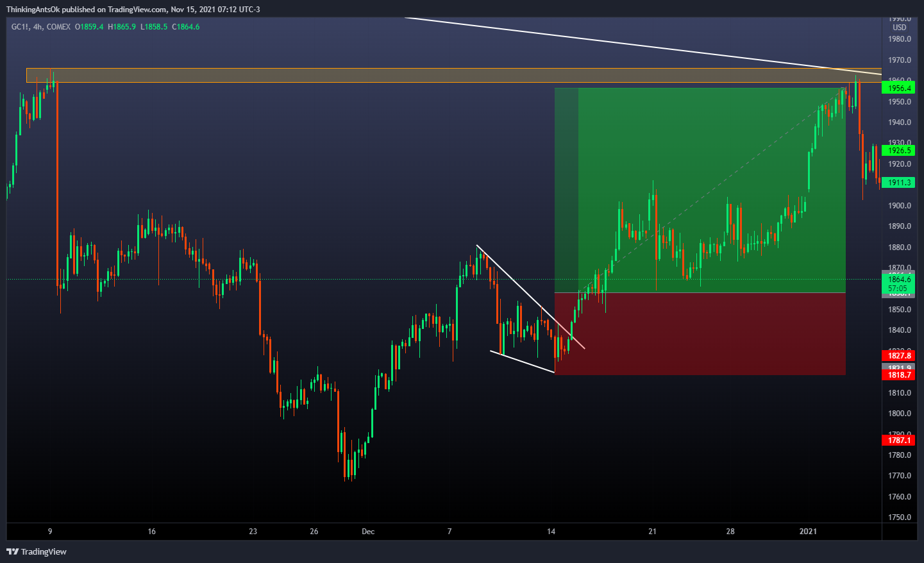Image resolution: width=924 pixels, height=563 pixels.
Task: Click the 1900.0 level on price axis
Action: point(900,206)
